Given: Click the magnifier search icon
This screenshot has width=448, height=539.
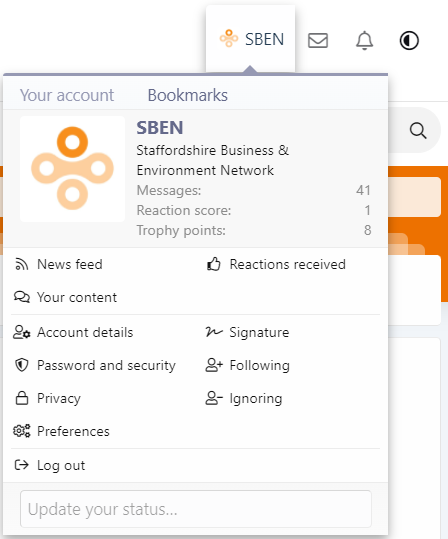Looking at the screenshot, I should [418, 131].
